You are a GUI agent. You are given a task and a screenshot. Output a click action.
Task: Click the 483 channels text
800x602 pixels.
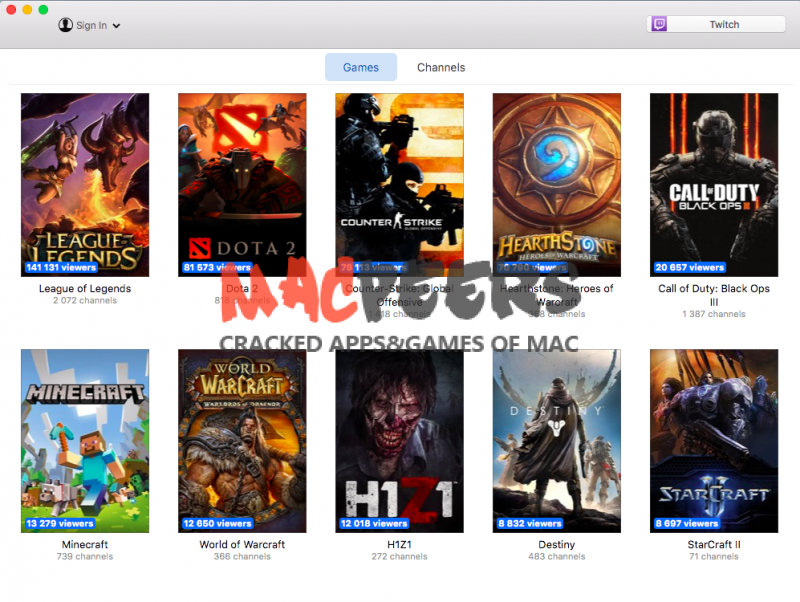click(557, 557)
